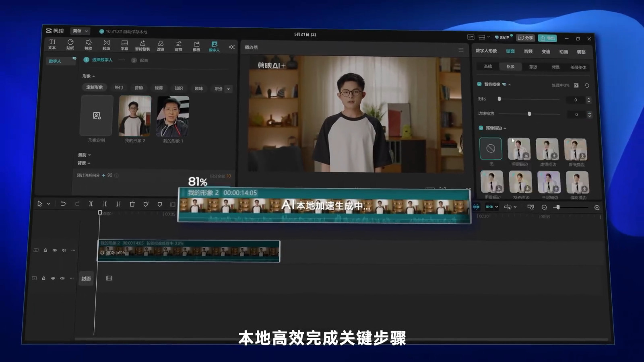Click the redo arrow in timeline toolbar
This screenshot has width=644, height=362.
(77, 204)
